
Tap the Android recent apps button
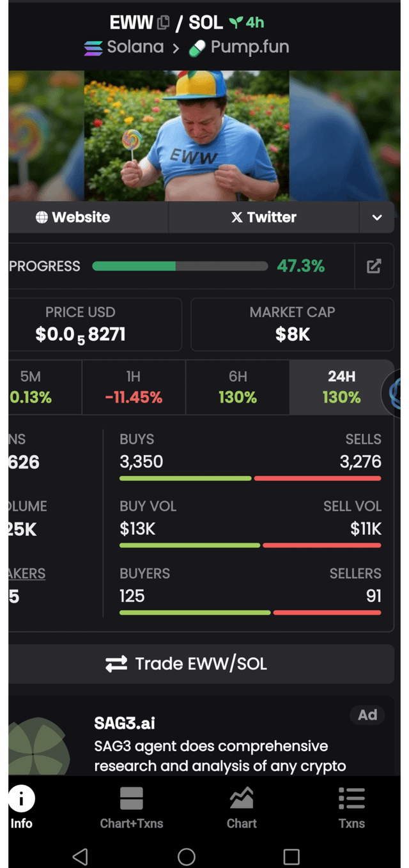coord(291,856)
